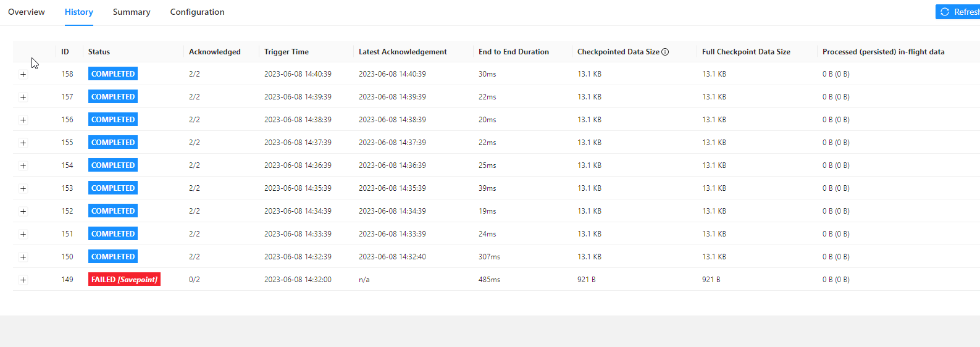Click the FAILED [Savepoint] status badge

click(x=124, y=280)
